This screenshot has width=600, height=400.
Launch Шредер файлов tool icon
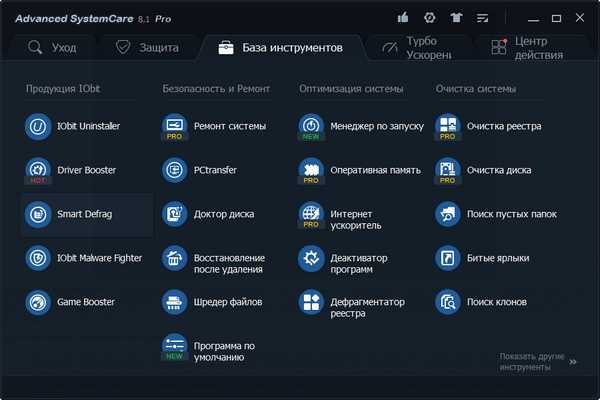[x=174, y=302]
